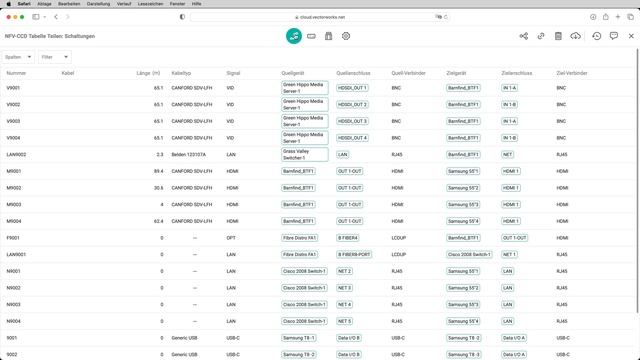Click the trash delete icon

click(558, 36)
